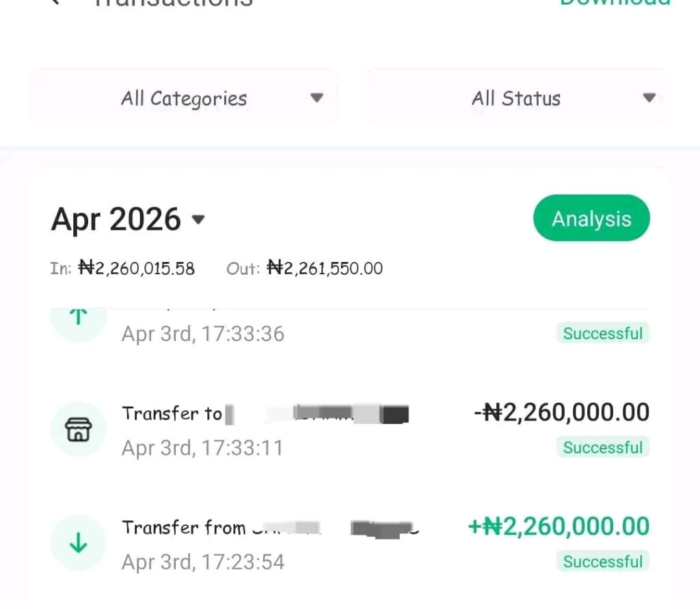This screenshot has width=700, height=601.
Task: Expand the All Status filter
Action: coord(516,98)
